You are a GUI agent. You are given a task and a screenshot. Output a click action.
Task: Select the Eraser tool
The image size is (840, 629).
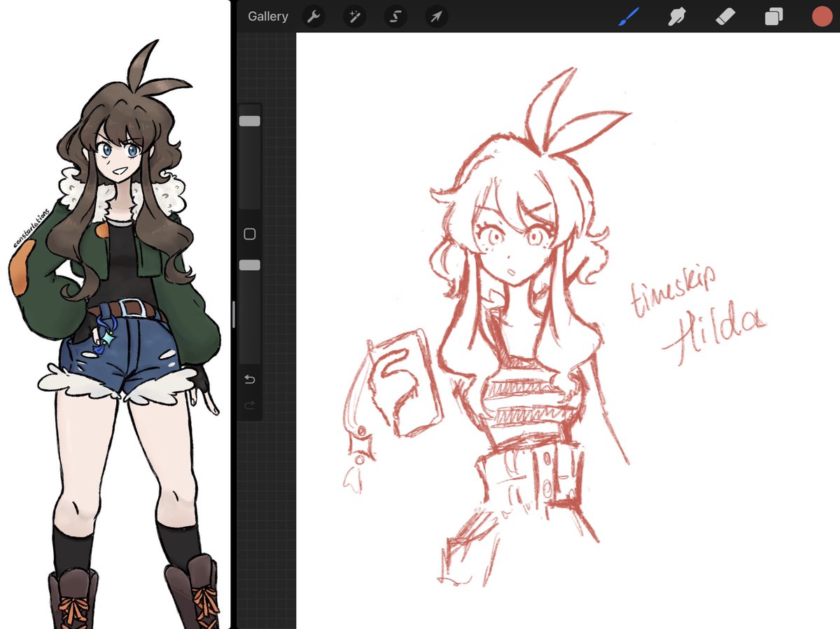click(725, 16)
